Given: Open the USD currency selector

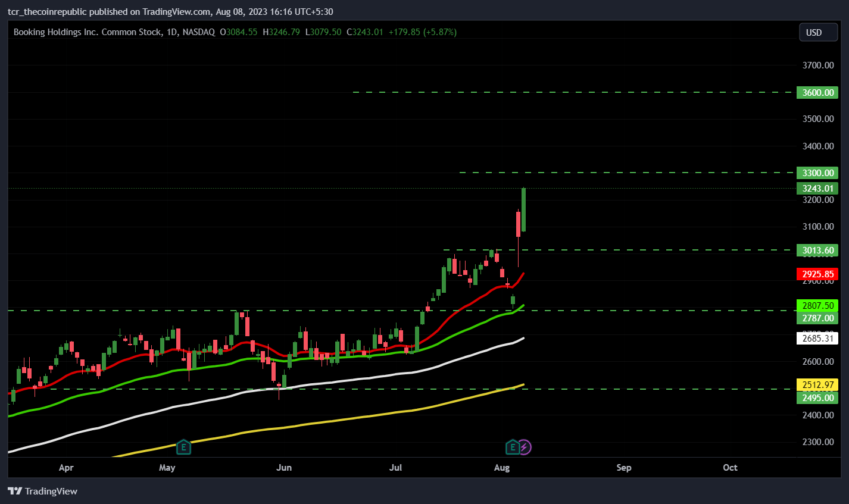Looking at the screenshot, I should (818, 33).
